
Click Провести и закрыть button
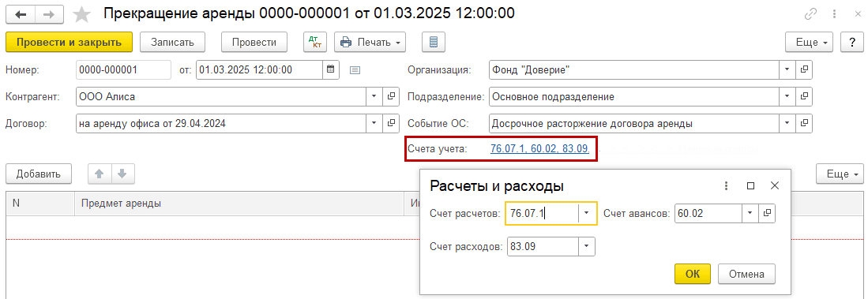coord(70,42)
